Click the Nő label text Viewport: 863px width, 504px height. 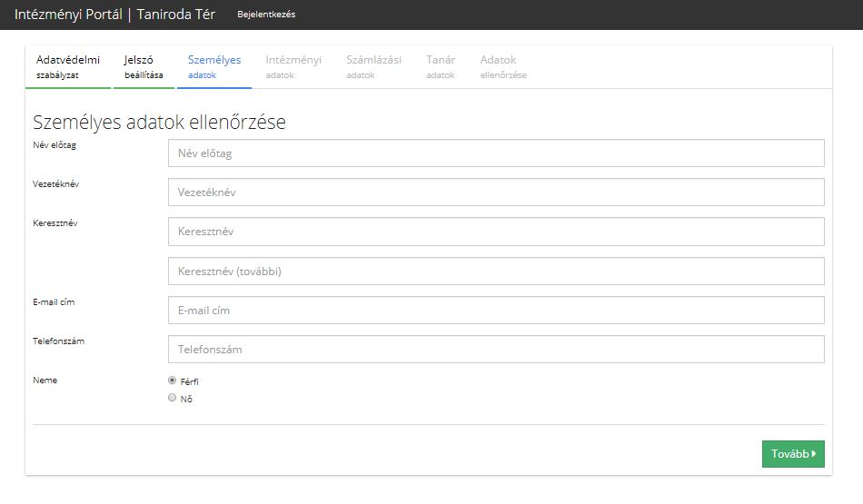coord(187,400)
